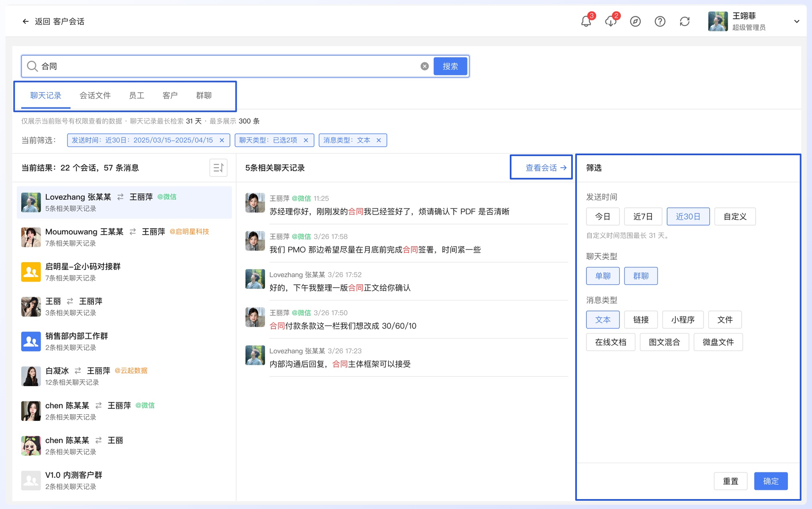Switch to 客户 tab
Image resolution: width=812 pixels, height=509 pixels.
pos(170,96)
